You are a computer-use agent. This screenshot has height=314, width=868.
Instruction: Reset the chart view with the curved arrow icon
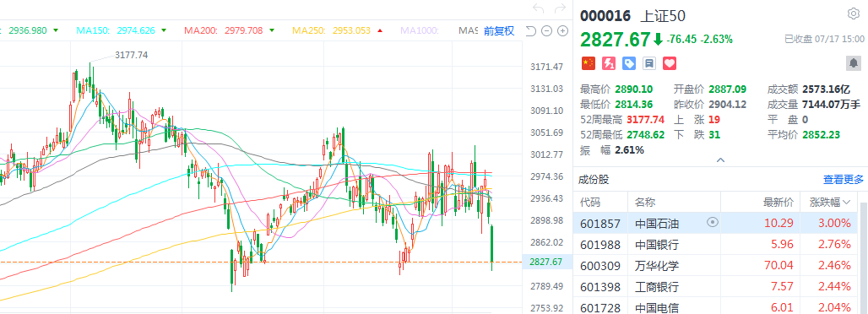pos(530,31)
